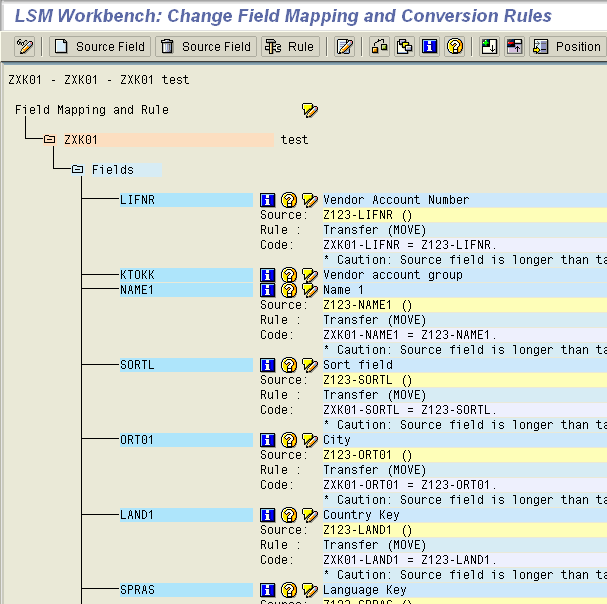Click the note icon next to NAME1 field
This screenshot has height=604, width=607.
[310, 290]
